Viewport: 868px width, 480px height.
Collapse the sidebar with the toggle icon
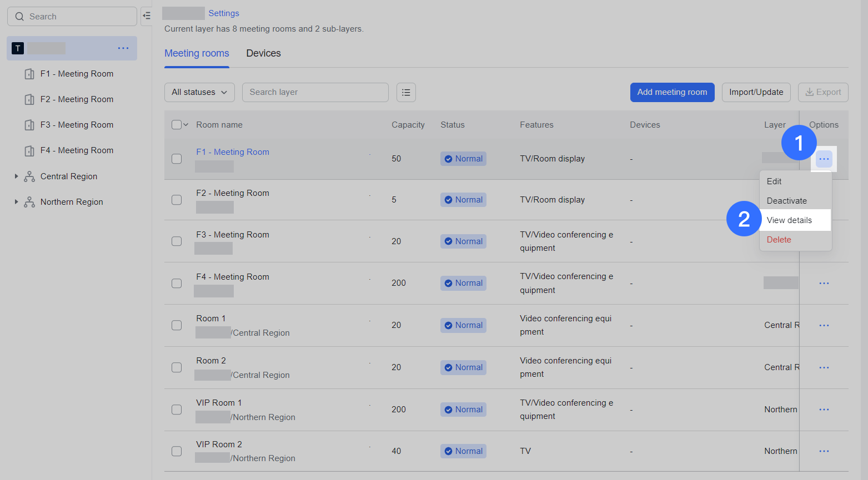click(147, 16)
